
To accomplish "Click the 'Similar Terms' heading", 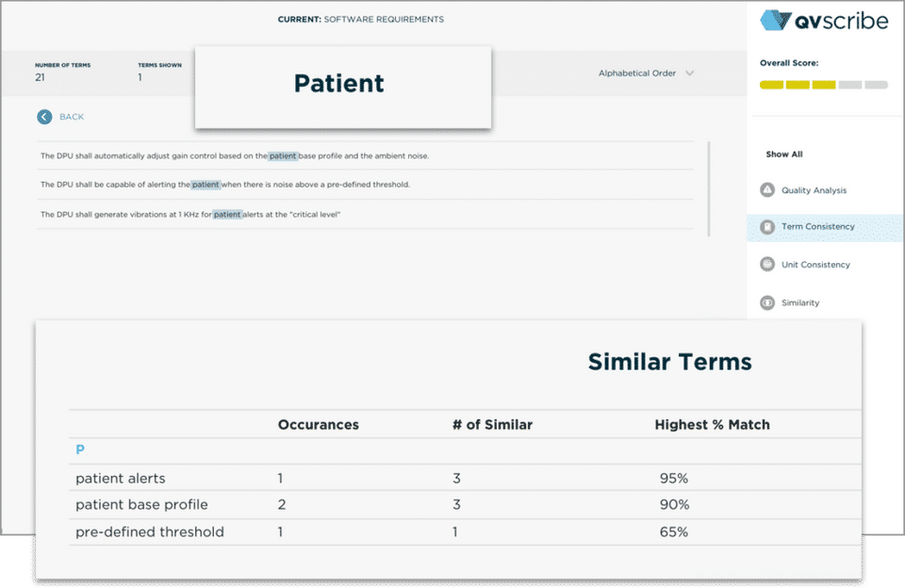I will tap(669, 362).
